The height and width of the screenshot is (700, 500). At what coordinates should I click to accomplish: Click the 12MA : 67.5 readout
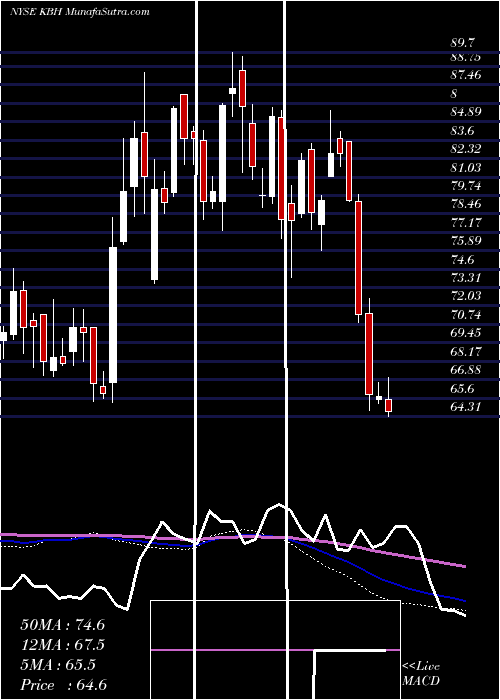(x=63, y=645)
